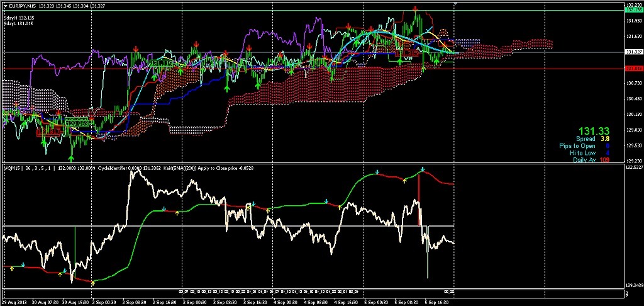The image size is (644, 306).
Task: Click the Daily Av 109 info line
Action: tap(591, 159)
